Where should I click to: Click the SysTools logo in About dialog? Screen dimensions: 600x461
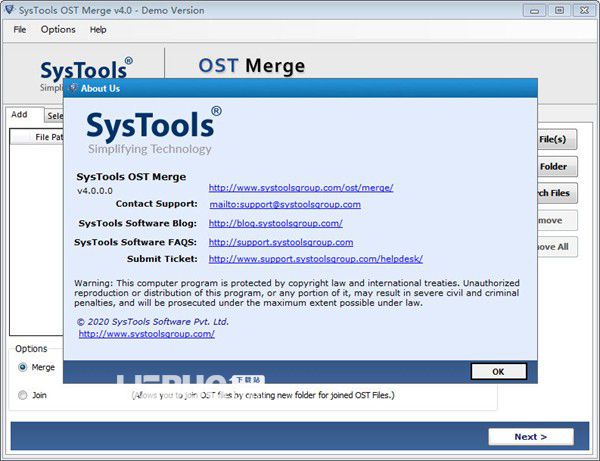[x=154, y=130]
